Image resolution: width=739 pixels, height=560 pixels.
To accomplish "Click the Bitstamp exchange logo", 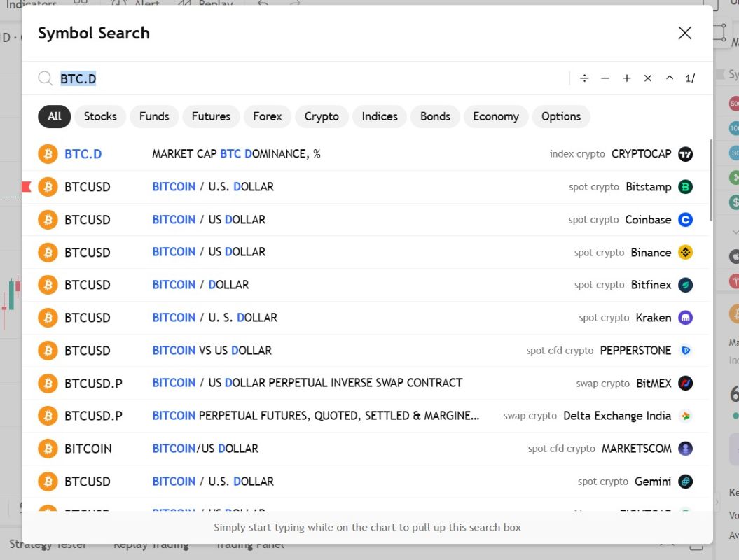I will [x=685, y=187].
